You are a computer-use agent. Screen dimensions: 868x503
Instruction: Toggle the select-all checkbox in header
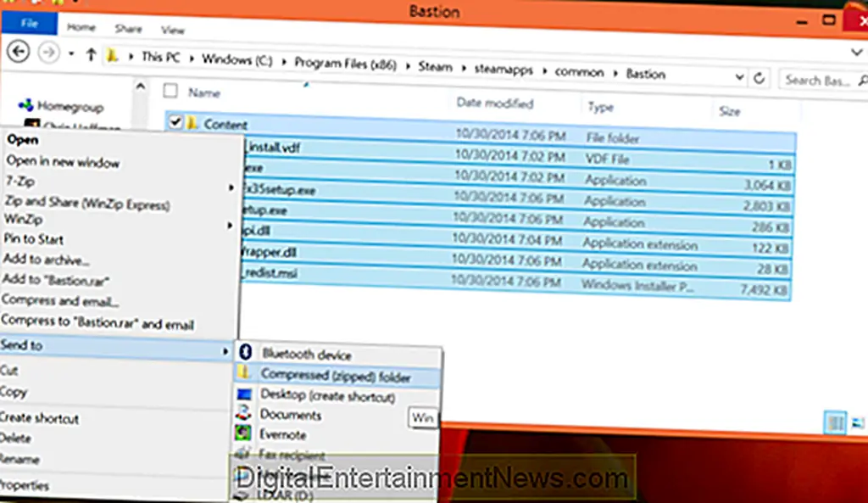pos(170,90)
